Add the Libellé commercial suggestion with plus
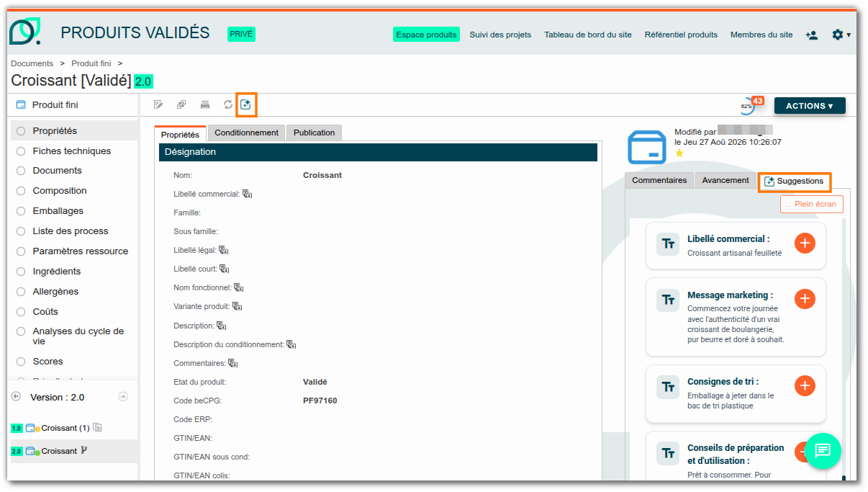The image size is (868, 492). (x=805, y=243)
